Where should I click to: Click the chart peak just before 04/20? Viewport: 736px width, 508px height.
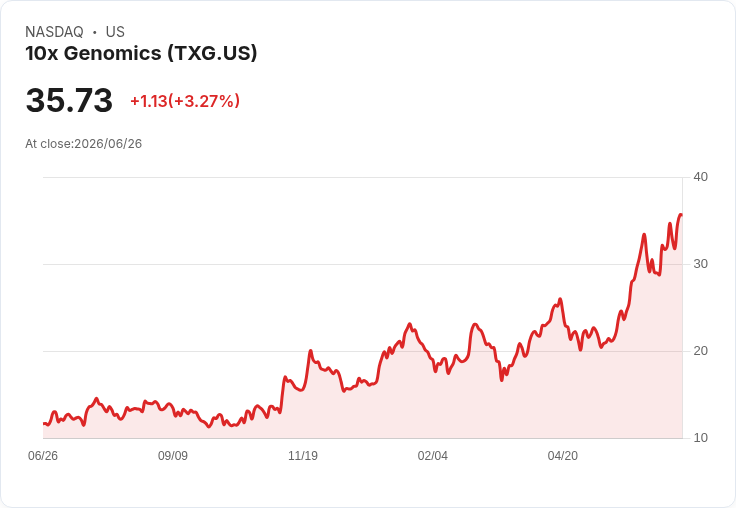tap(560, 299)
